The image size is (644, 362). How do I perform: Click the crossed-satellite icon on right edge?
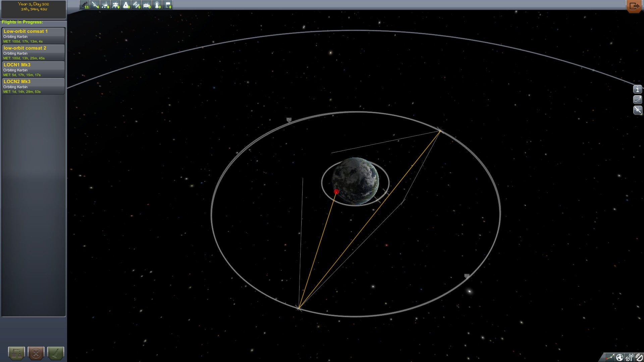pyautogui.click(x=637, y=110)
